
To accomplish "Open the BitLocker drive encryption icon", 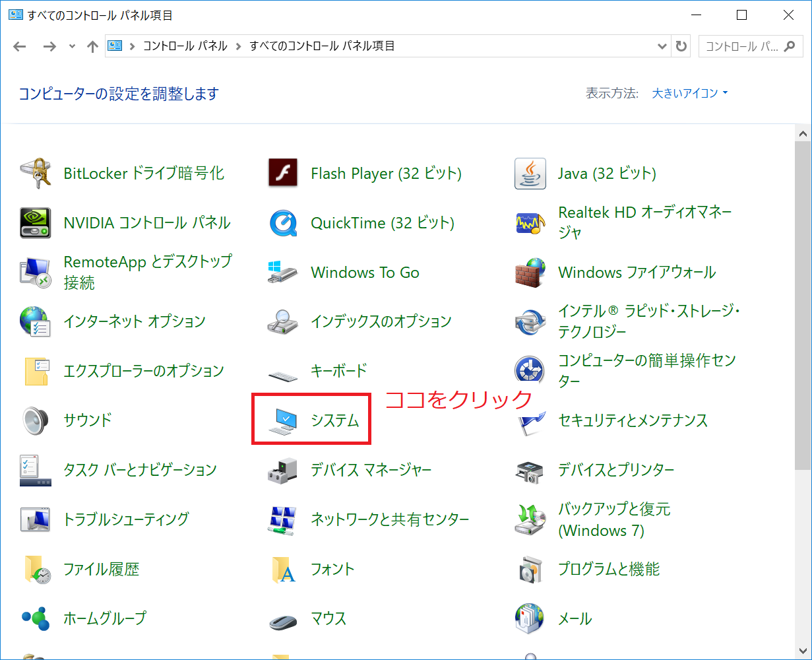I will tap(36, 174).
